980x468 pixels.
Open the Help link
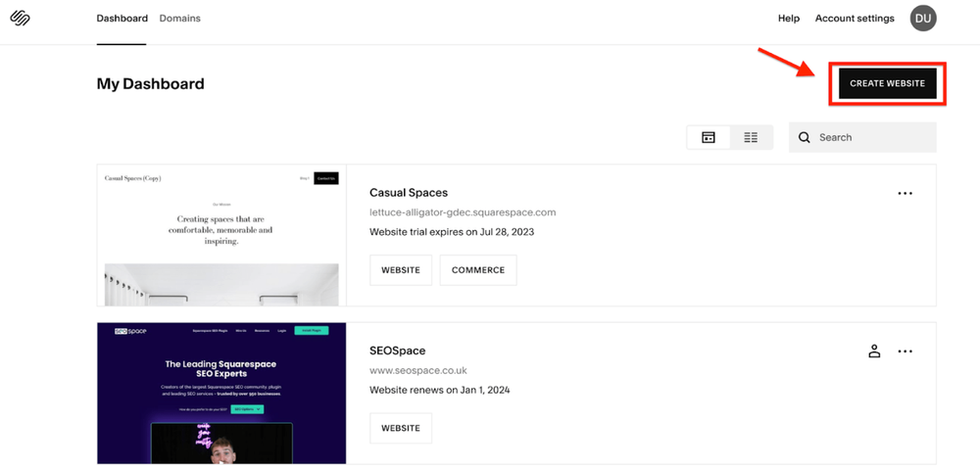point(789,18)
